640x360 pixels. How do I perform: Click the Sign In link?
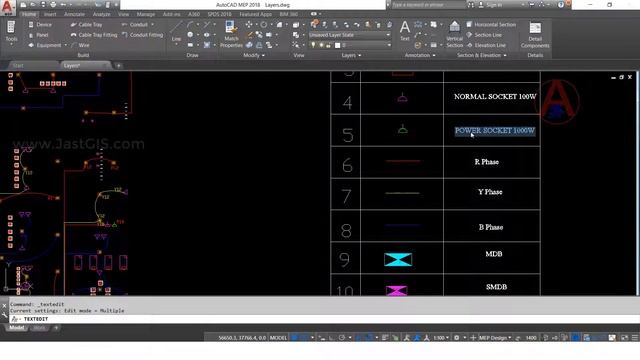click(x=494, y=5)
